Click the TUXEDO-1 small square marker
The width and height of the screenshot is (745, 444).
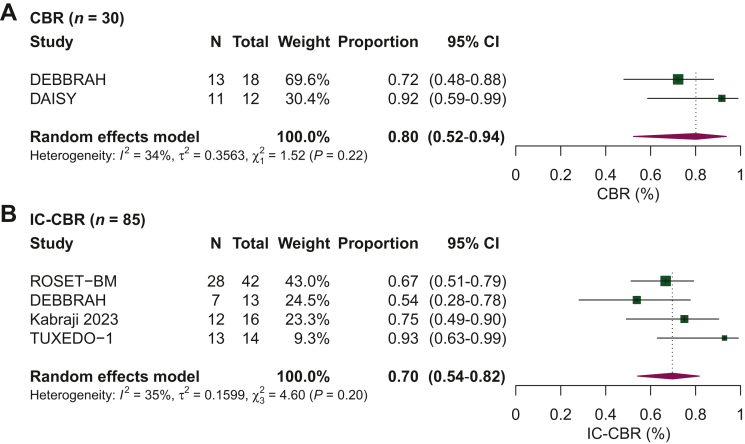click(724, 338)
